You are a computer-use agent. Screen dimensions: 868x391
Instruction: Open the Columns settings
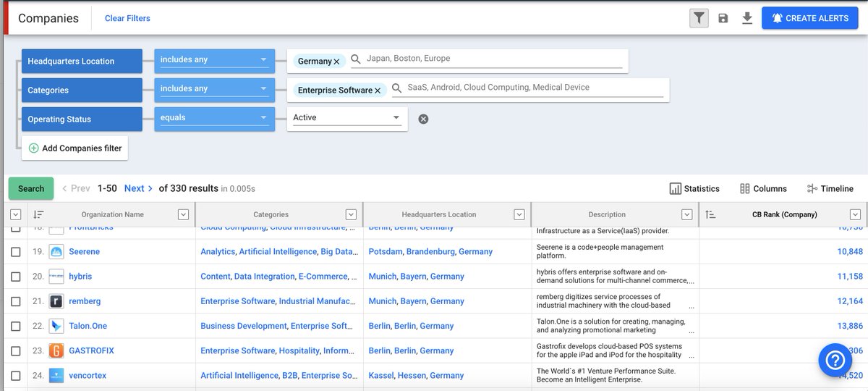pyautogui.click(x=764, y=188)
